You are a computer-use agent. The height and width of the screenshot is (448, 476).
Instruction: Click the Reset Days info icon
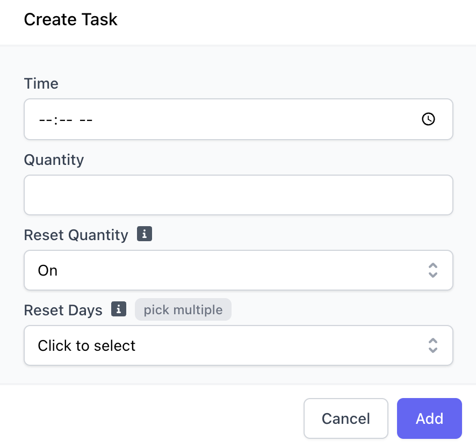(x=119, y=309)
